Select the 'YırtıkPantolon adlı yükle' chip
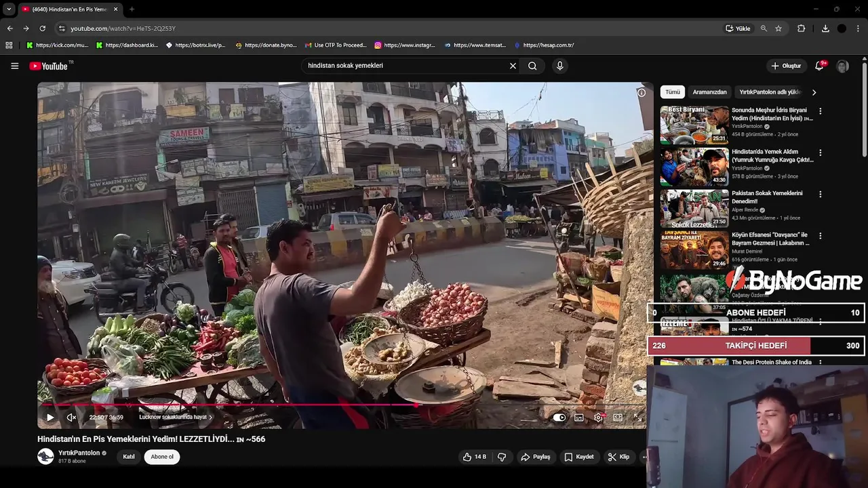Viewport: 868px width, 488px height. pos(770,92)
